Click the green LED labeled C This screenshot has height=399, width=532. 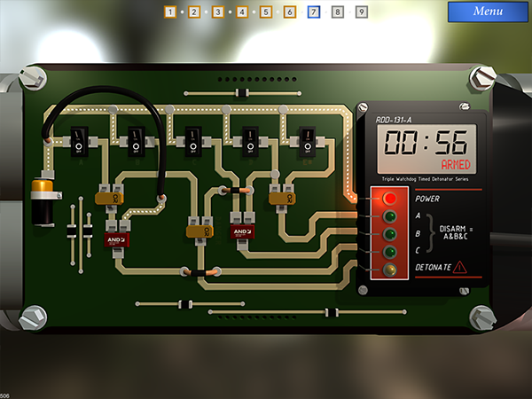[x=388, y=250]
